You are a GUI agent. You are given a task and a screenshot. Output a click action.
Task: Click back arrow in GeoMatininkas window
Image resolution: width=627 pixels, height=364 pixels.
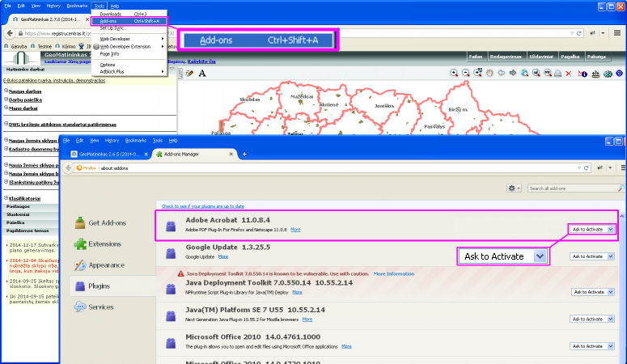click(x=10, y=33)
